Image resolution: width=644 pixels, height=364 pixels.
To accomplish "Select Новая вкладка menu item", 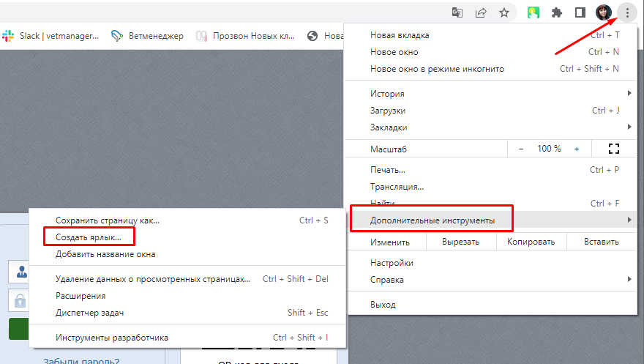I will (491, 35).
